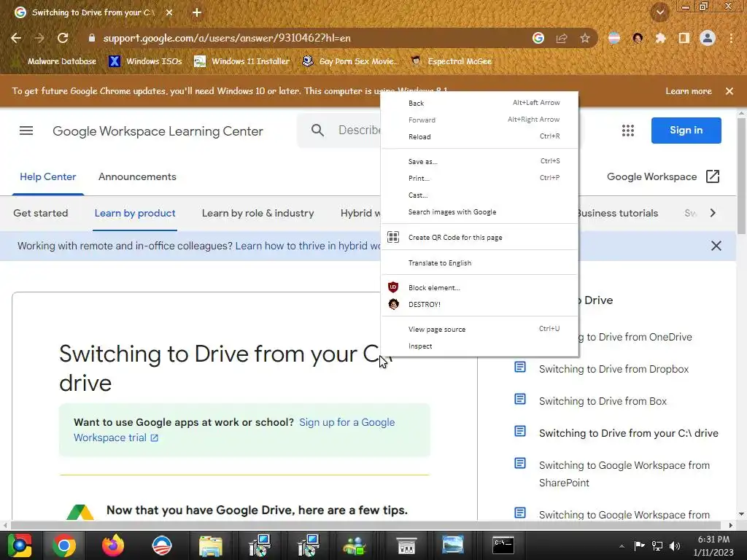Screen dimensions: 747x560
Task: Expand the tab search dropdown arrow
Action: coord(660,12)
